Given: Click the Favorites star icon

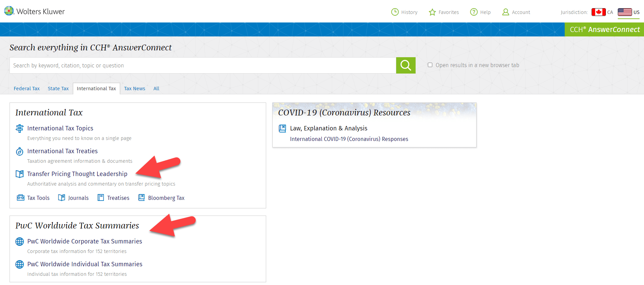Looking at the screenshot, I should click(432, 12).
